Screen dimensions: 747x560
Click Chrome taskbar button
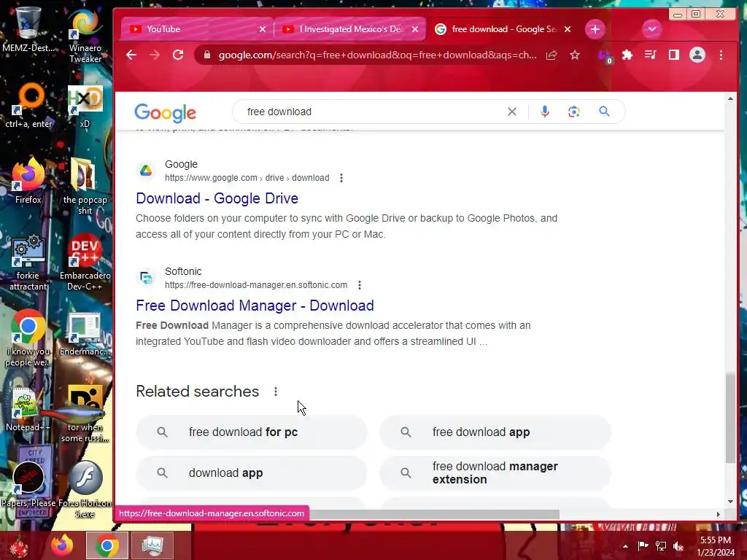coord(107,545)
